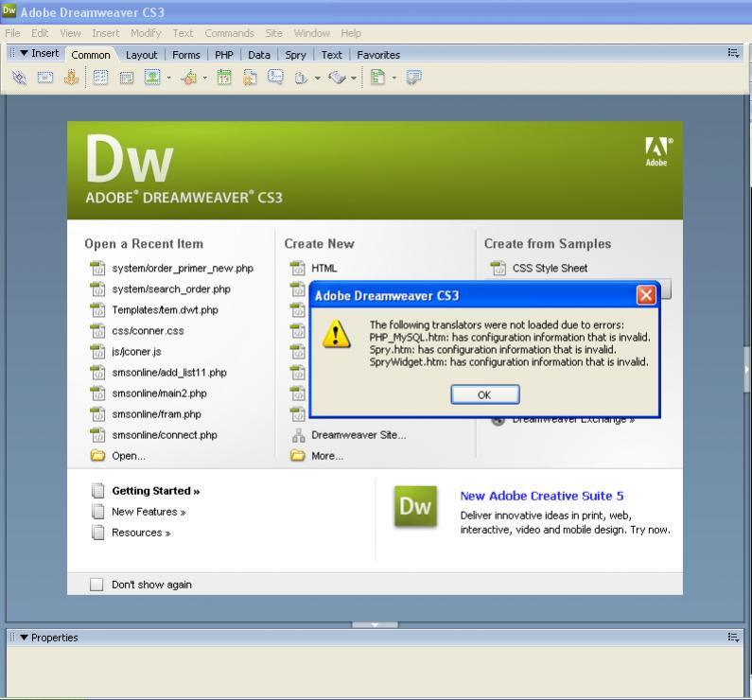
Task: Open the Images dropdown arrow
Action: pyautogui.click(x=168, y=78)
